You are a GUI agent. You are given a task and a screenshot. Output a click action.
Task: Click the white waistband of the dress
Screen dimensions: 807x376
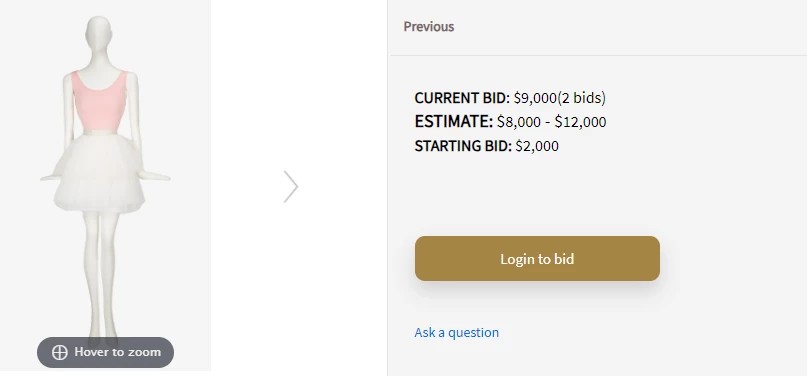(100, 133)
